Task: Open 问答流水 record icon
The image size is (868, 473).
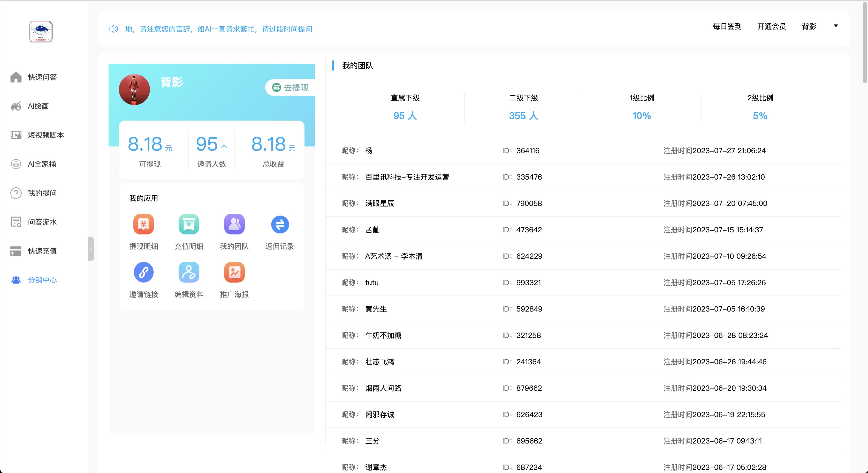Action: tap(16, 222)
